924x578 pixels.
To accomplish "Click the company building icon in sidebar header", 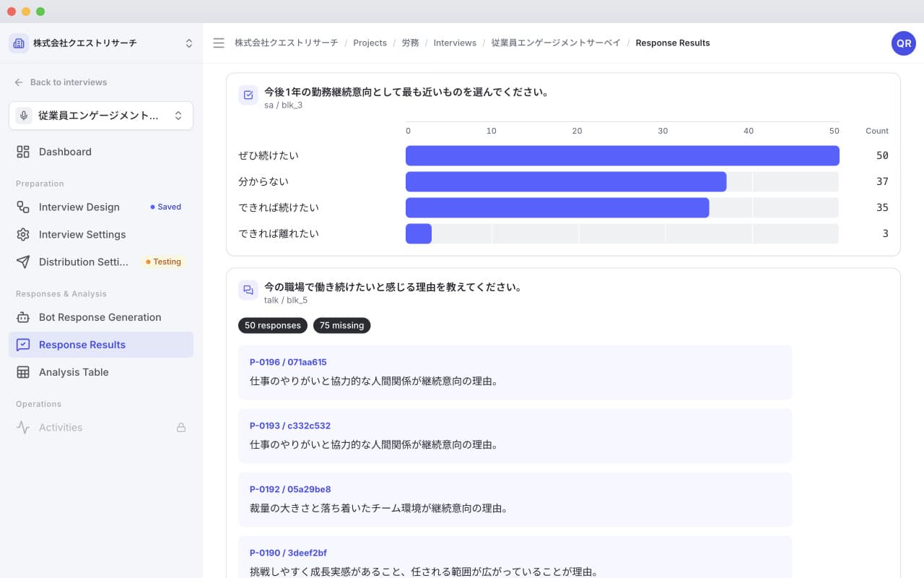I will coord(19,43).
